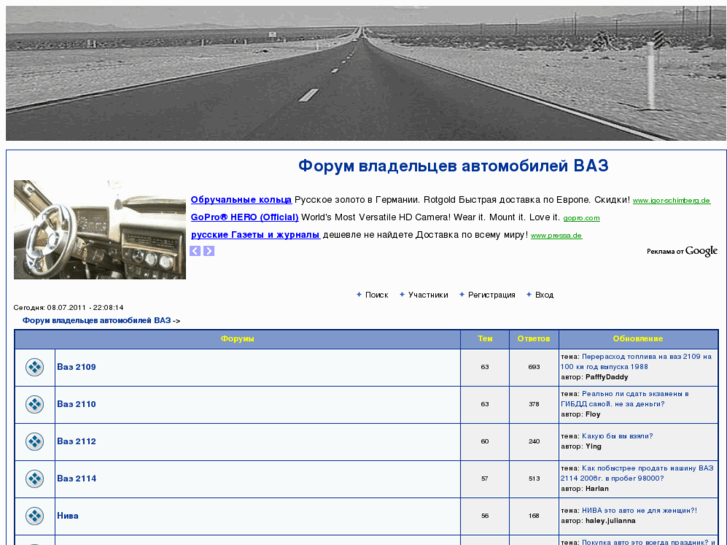Click reply count 168 in Нива row
The width and height of the screenshot is (727, 545).
(x=534, y=515)
